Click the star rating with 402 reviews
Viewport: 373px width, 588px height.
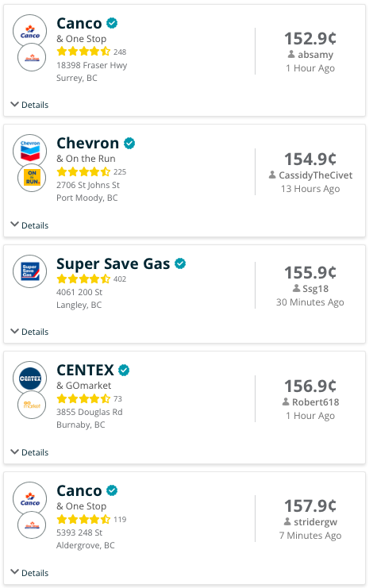(x=83, y=279)
